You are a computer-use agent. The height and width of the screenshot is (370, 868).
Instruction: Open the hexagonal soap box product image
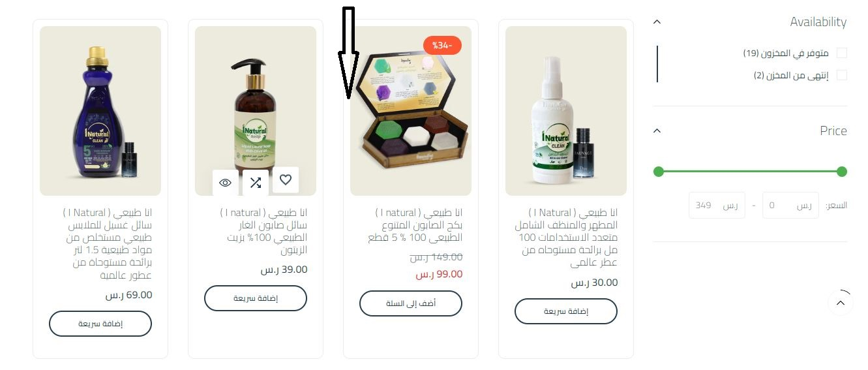click(411, 111)
